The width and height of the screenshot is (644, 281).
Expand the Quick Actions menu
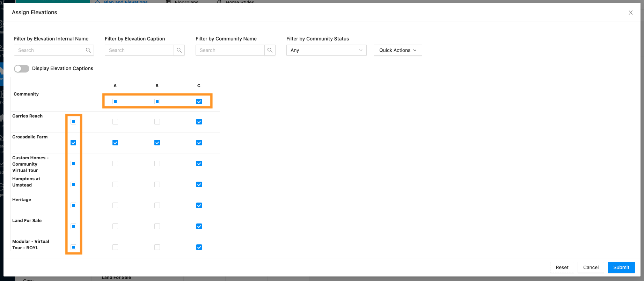coord(397,50)
